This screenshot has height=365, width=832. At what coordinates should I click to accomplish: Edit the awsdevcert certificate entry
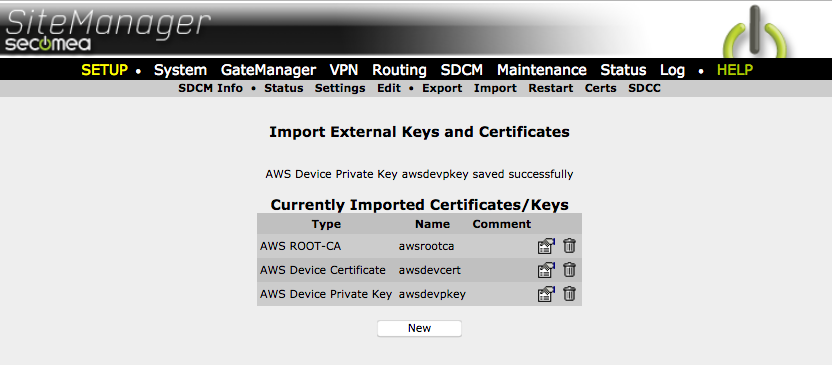coord(545,270)
